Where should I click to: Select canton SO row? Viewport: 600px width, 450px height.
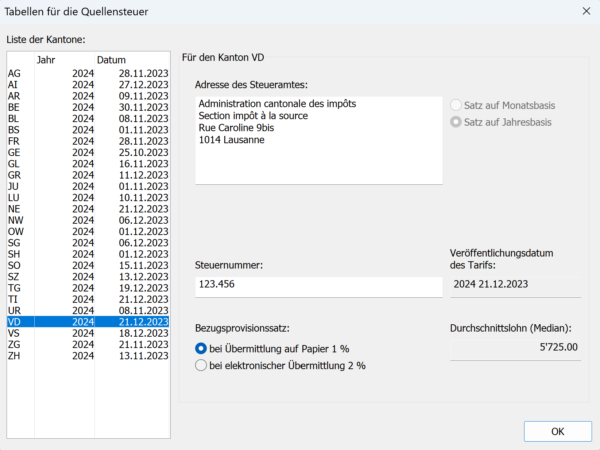[x=88, y=265]
